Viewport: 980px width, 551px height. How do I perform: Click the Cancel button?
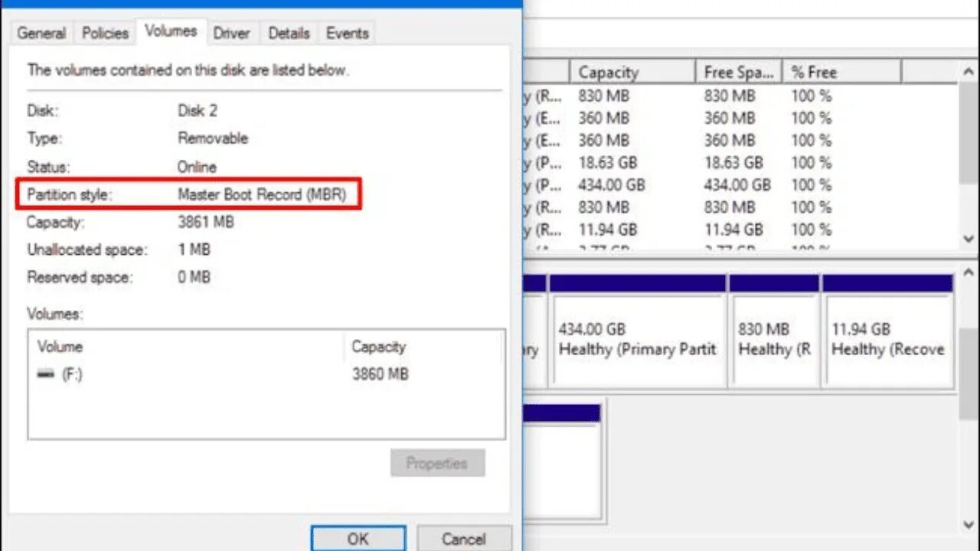tap(465, 538)
